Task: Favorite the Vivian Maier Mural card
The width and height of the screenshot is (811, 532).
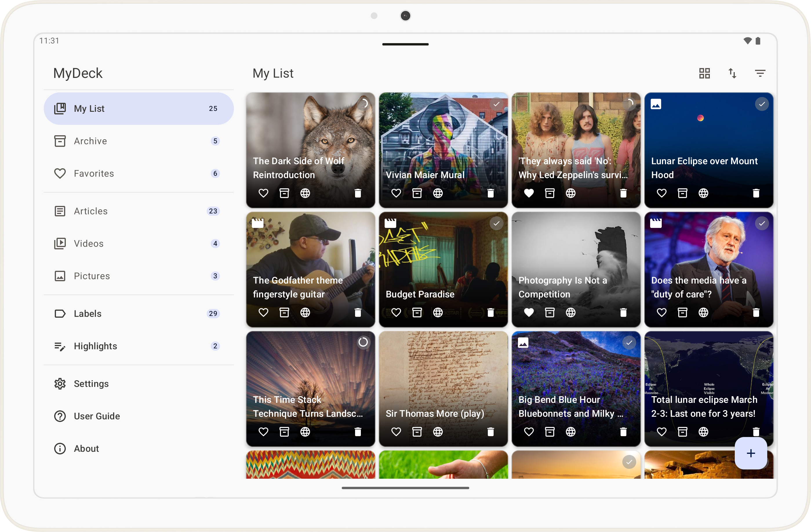Action: pyautogui.click(x=396, y=193)
